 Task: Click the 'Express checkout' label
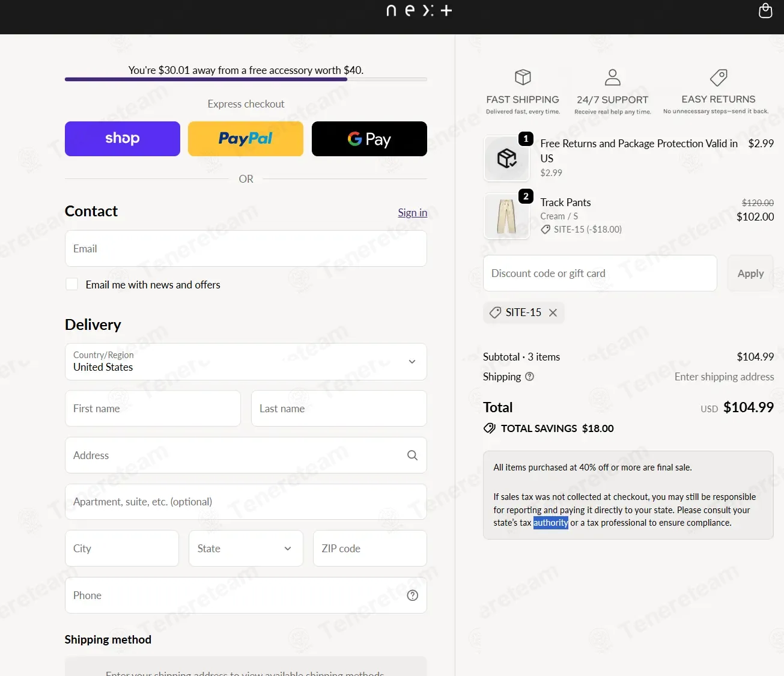[246, 104]
